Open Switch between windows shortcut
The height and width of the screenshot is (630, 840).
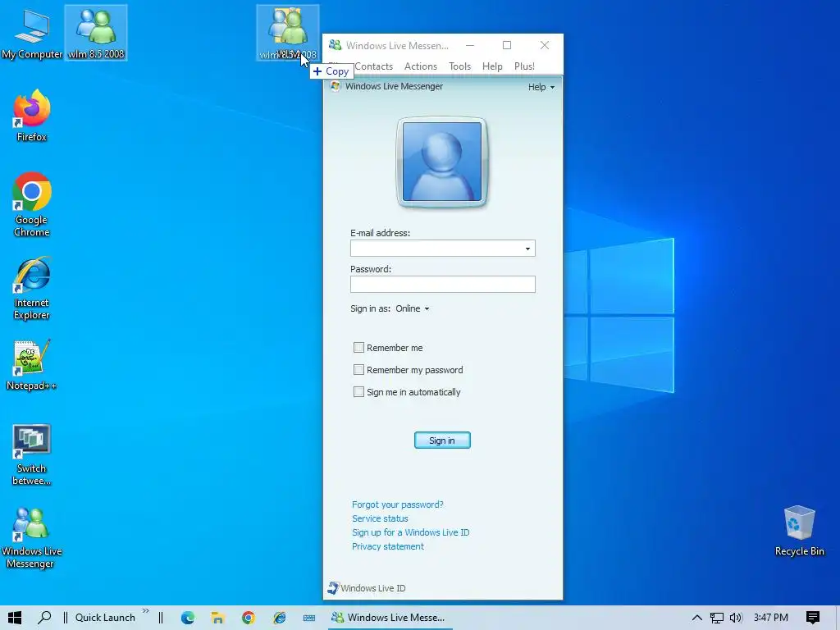32,454
